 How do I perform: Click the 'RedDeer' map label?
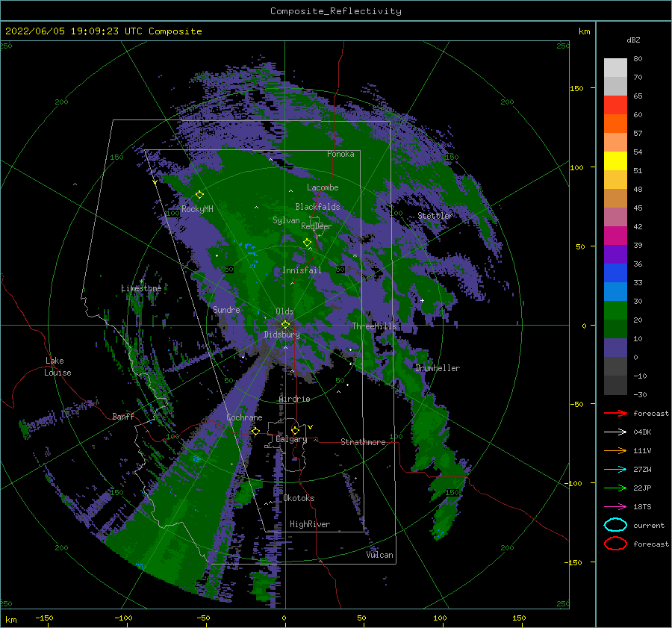(x=317, y=226)
